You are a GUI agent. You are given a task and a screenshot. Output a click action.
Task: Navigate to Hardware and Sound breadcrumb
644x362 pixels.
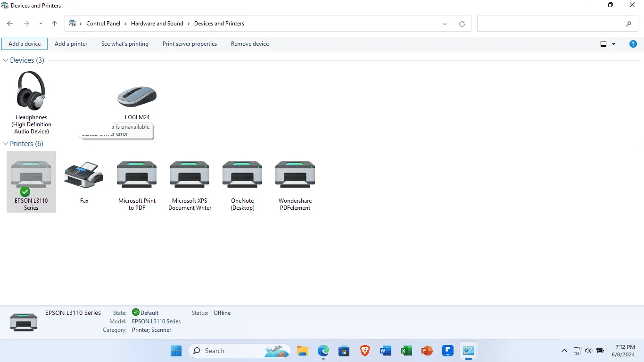click(x=157, y=24)
